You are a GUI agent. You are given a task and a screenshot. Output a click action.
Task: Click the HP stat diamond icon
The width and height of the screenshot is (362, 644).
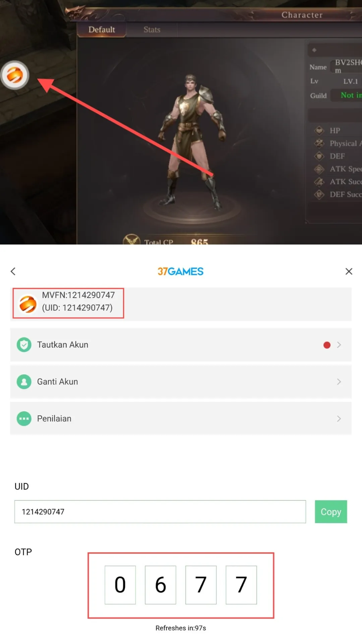tap(319, 130)
